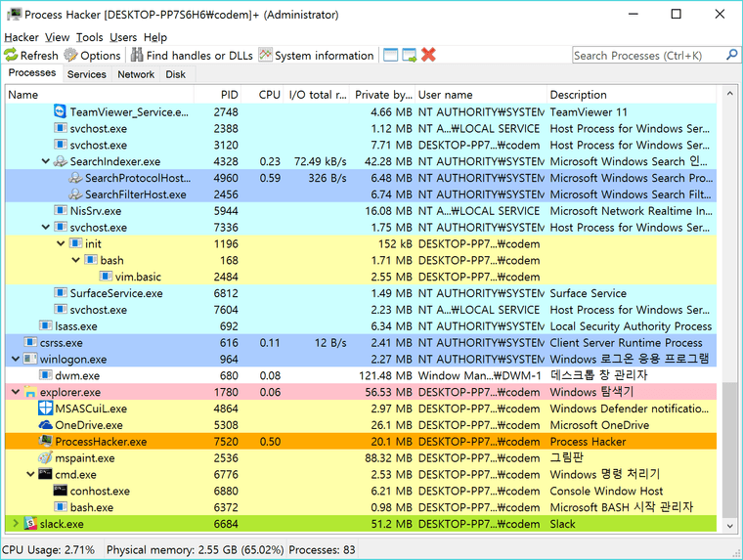Screen dimensions: 743x560
Task: Select the mspaint.exe paint icon
Action: 46,458
